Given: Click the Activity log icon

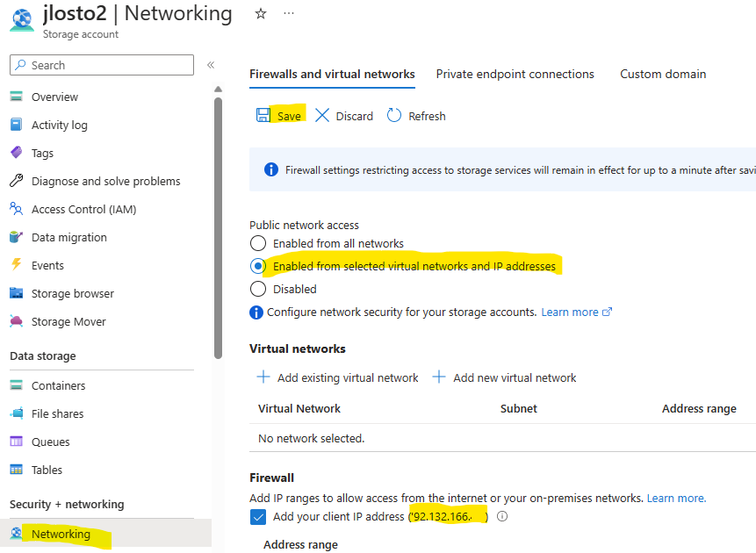Looking at the screenshot, I should (x=17, y=125).
